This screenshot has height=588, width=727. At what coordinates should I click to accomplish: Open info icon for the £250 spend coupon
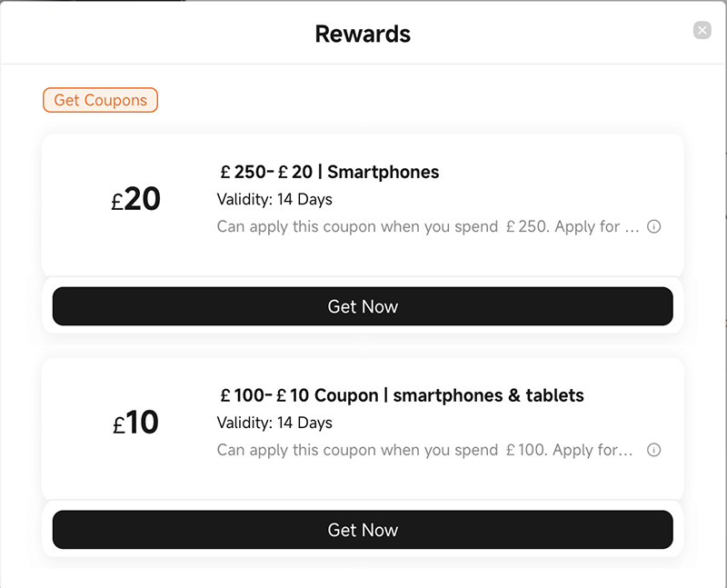coord(653,227)
